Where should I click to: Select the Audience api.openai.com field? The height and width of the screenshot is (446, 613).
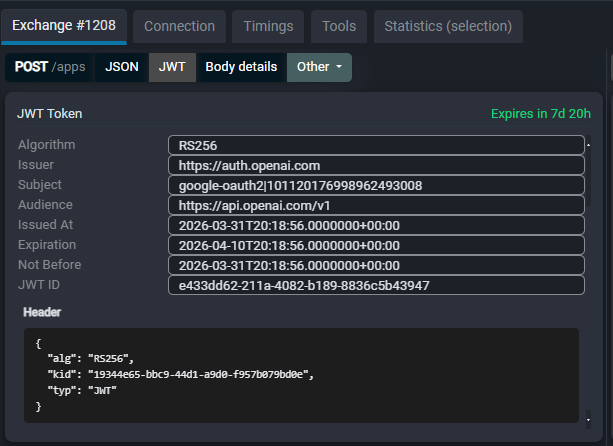tap(376, 205)
